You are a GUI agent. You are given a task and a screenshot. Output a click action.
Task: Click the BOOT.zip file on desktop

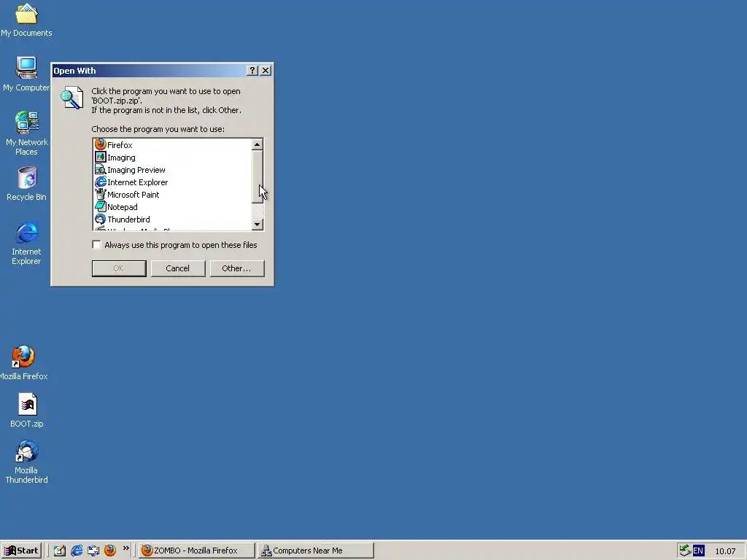pos(27,411)
